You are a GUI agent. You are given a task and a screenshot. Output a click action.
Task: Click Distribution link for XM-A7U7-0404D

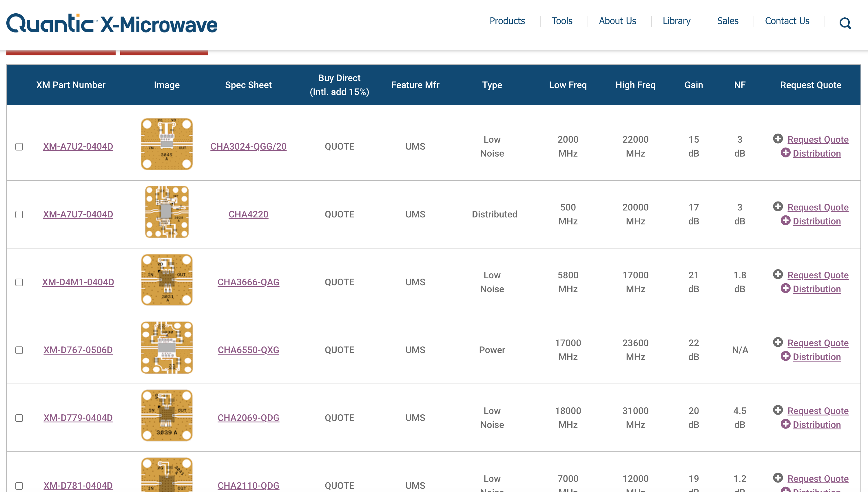click(817, 221)
